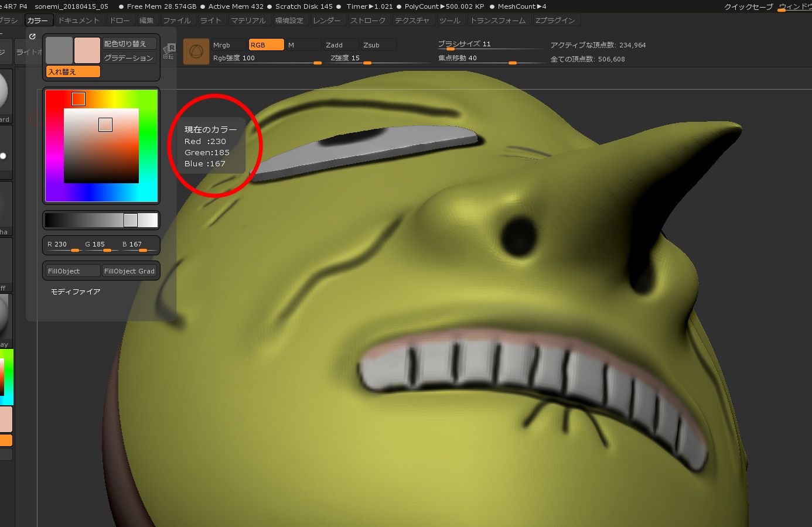Screen dimensions: 812x527
Task: Click the FillObject Grad button
Action: 129,271
